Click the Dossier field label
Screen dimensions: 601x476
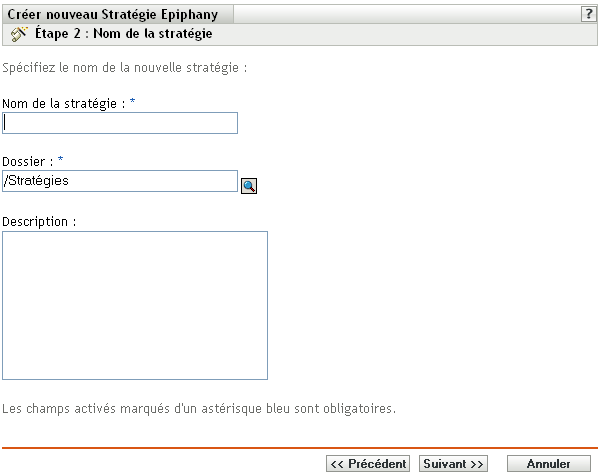pos(27,160)
